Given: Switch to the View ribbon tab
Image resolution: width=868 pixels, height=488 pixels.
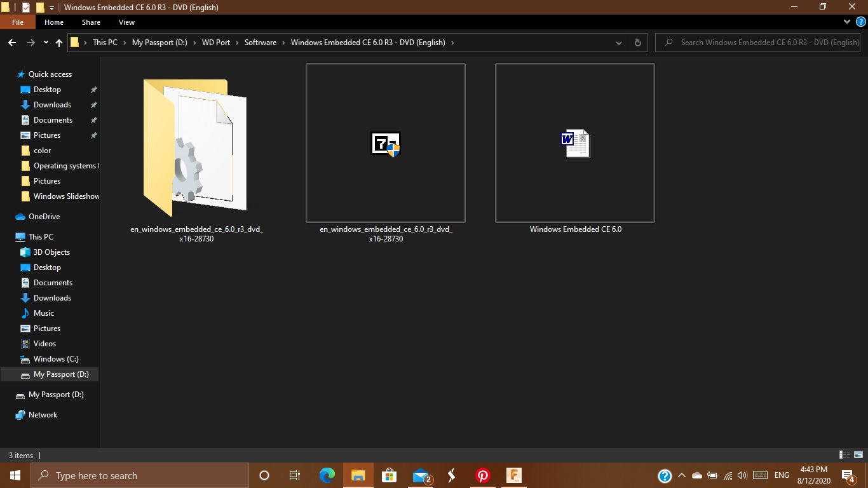Looking at the screenshot, I should coord(126,22).
